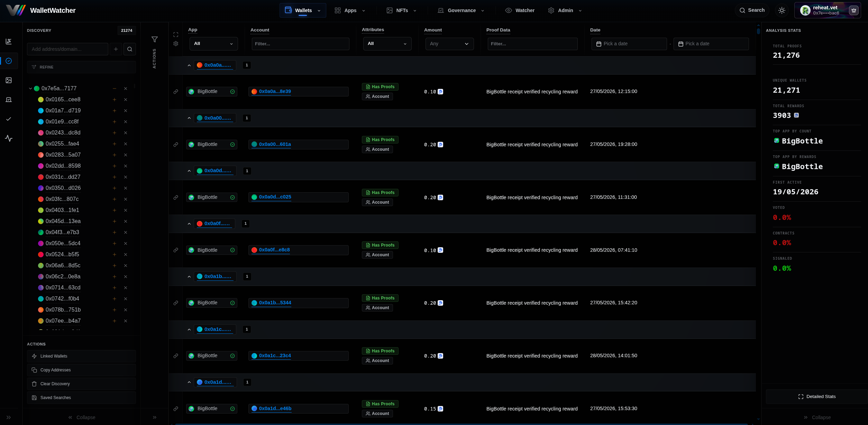Open Detailed Stats
The height and width of the screenshot is (425, 868).
point(817,397)
